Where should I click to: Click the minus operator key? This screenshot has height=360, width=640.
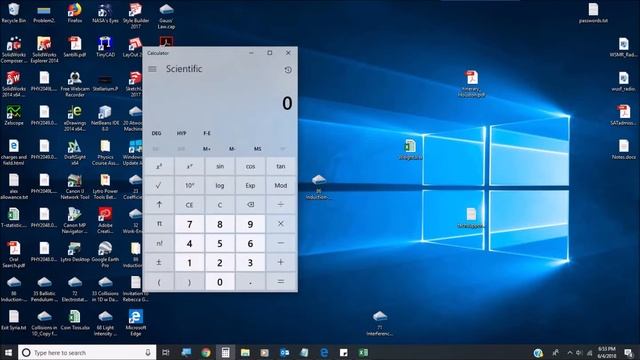[281, 243]
